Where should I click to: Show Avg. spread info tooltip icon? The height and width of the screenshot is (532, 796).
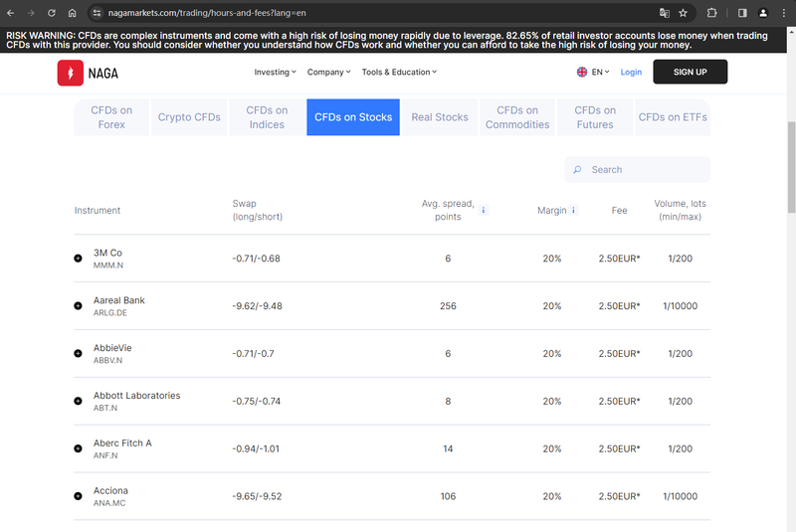coord(484,210)
